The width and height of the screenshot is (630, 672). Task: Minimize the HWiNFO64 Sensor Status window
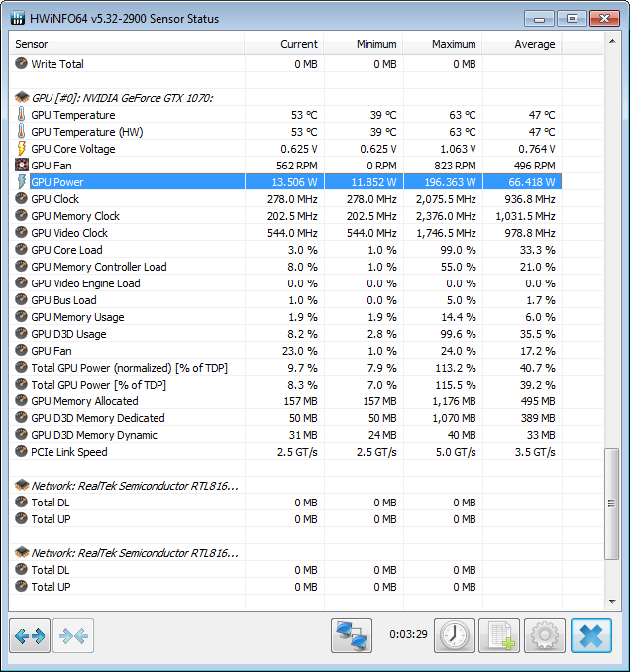539,19
